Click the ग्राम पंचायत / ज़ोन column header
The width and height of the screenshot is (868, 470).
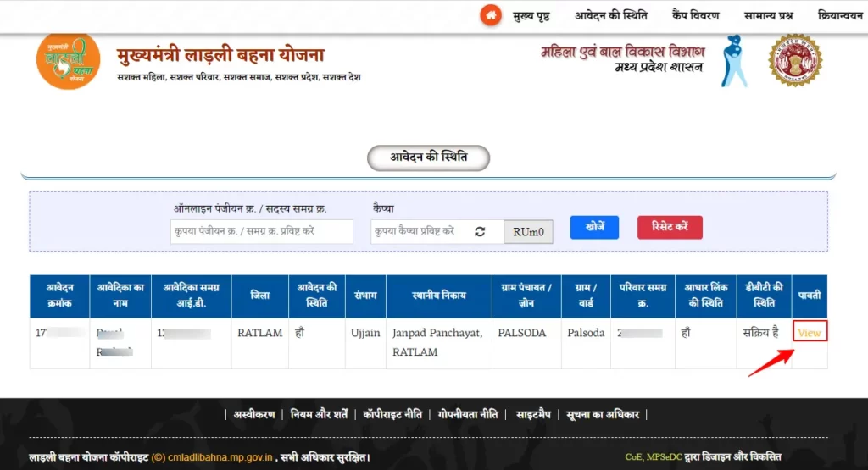pos(526,296)
